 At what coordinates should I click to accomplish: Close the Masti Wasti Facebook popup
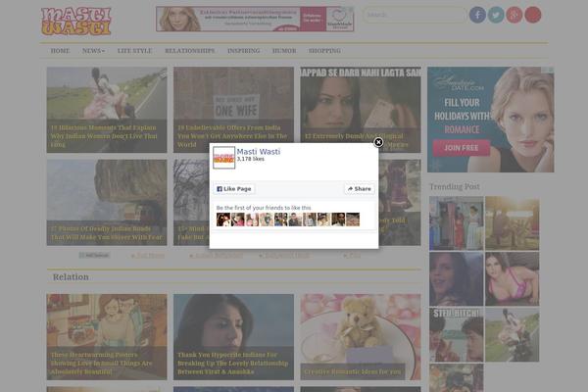(378, 142)
